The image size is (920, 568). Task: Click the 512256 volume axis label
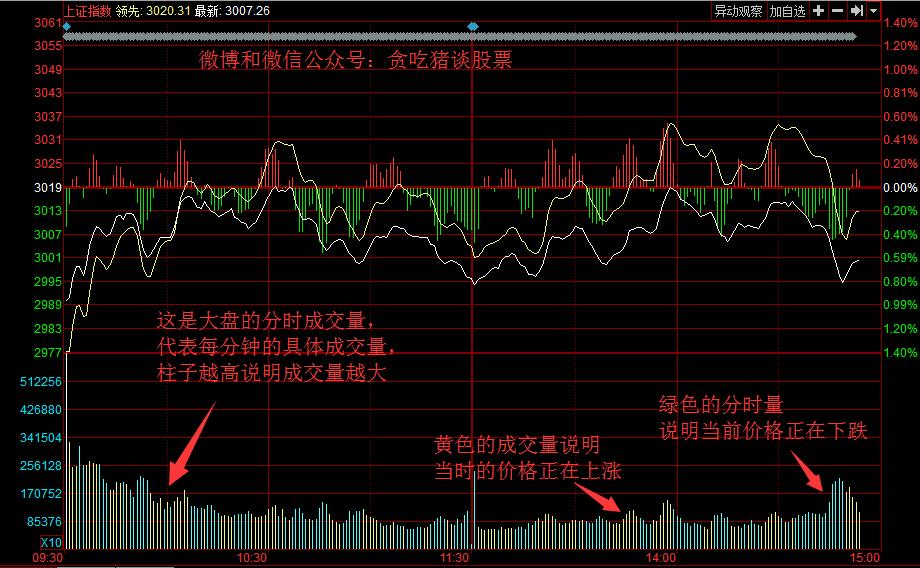[x=40, y=382]
